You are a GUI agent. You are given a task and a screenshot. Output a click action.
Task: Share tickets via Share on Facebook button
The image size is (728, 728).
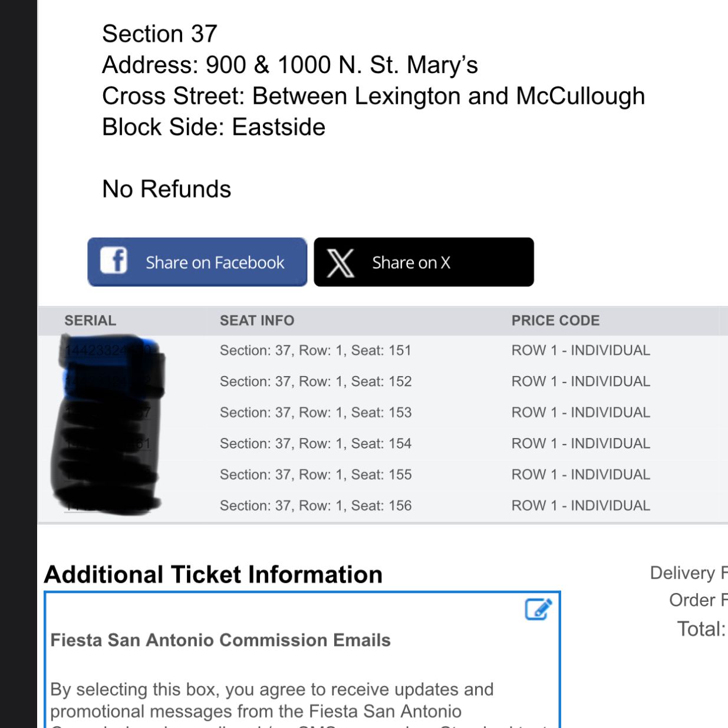197,262
